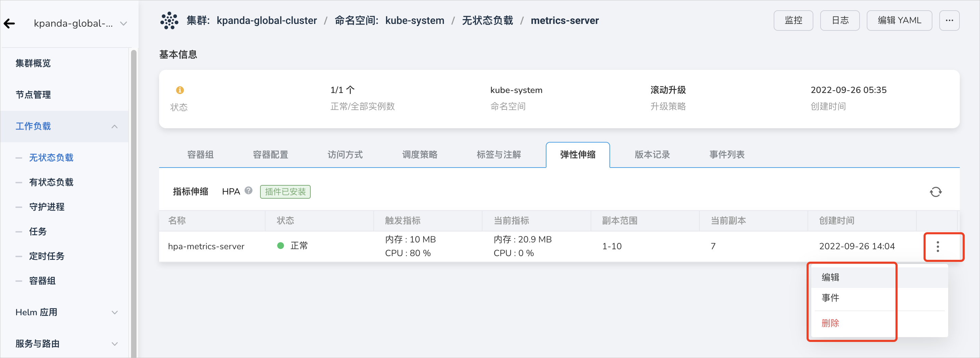Screen dimensions: 980x358
Task: Open the kpanda-global cluster switcher dropdown
Action: [80, 24]
